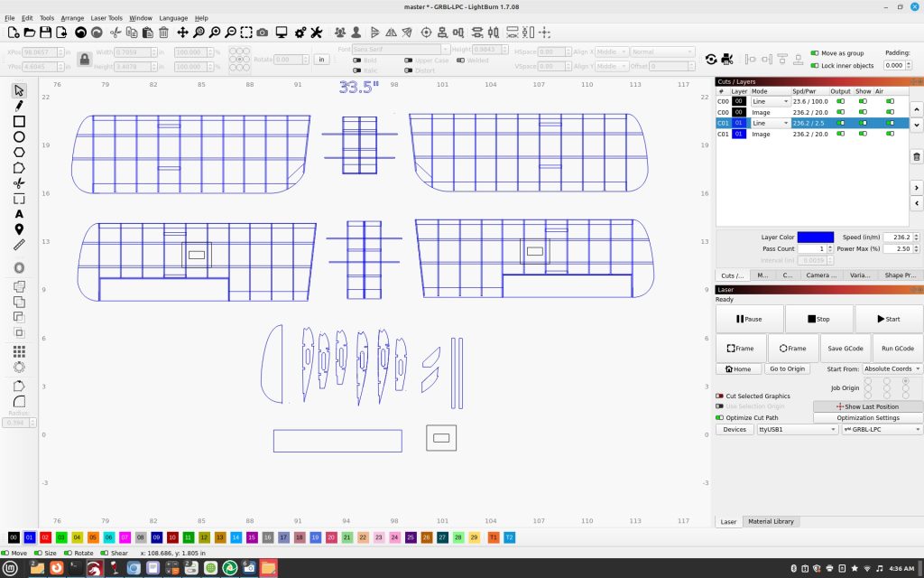Select the Rectangle drawing tool

click(19, 121)
